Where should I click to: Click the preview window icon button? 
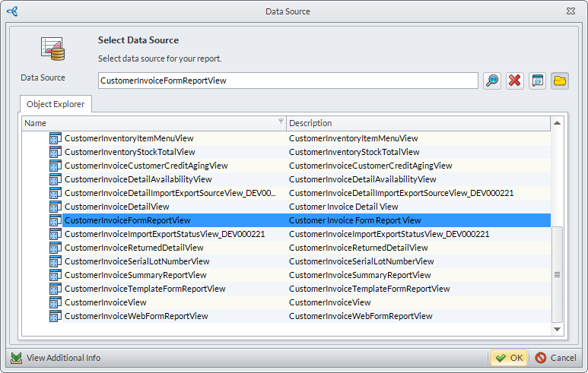tap(538, 81)
